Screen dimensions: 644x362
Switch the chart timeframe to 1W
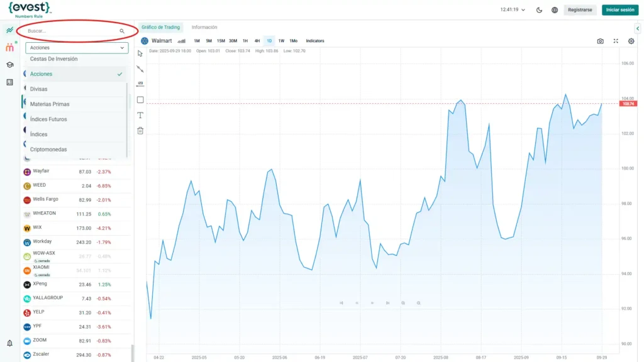coord(281,41)
